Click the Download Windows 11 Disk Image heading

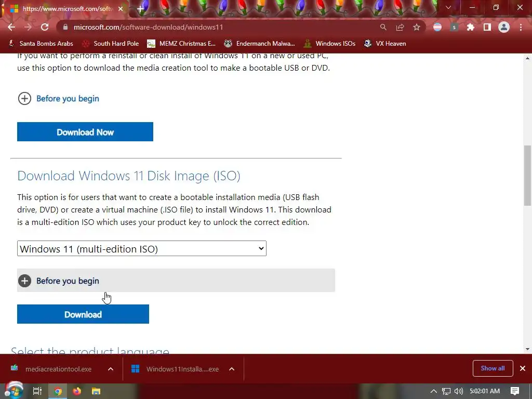(x=129, y=176)
